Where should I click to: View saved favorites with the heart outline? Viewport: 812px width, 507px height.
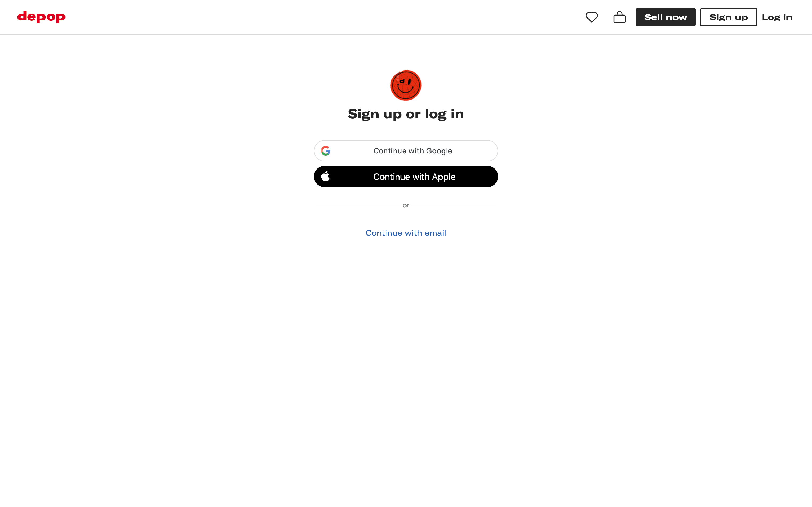[x=592, y=17]
